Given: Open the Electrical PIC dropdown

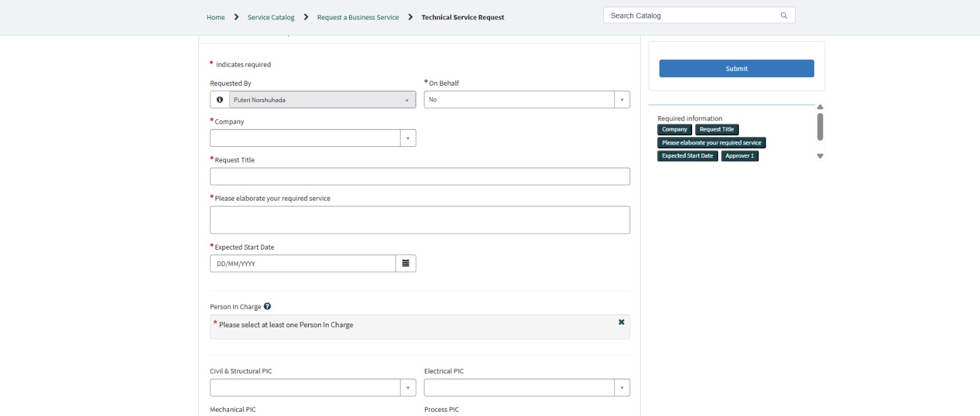Looking at the screenshot, I should click(x=622, y=388).
